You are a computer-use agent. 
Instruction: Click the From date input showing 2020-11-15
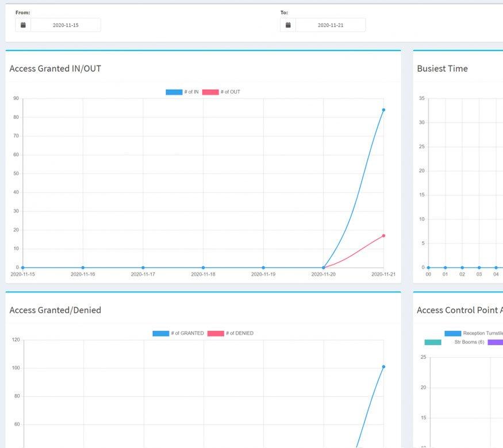(x=66, y=25)
